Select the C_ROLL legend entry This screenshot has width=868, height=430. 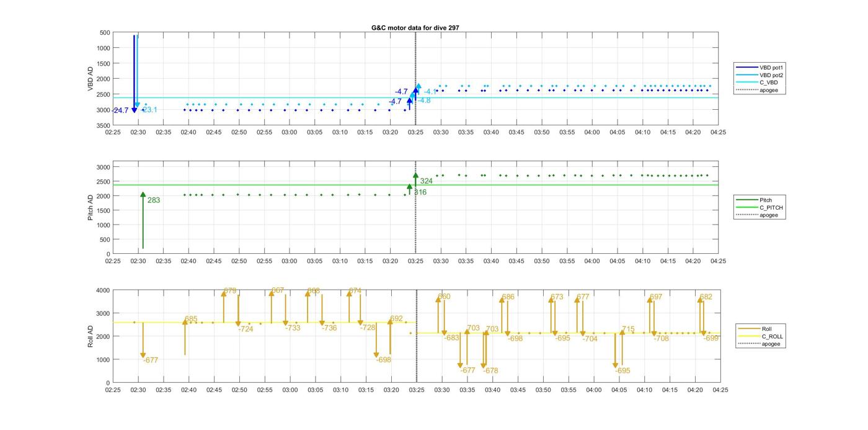click(761, 336)
